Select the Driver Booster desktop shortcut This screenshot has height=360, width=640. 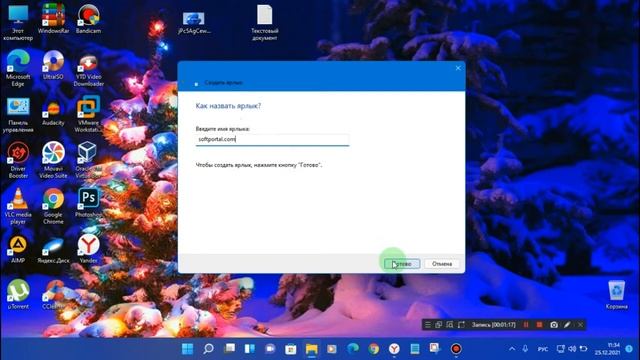point(18,160)
